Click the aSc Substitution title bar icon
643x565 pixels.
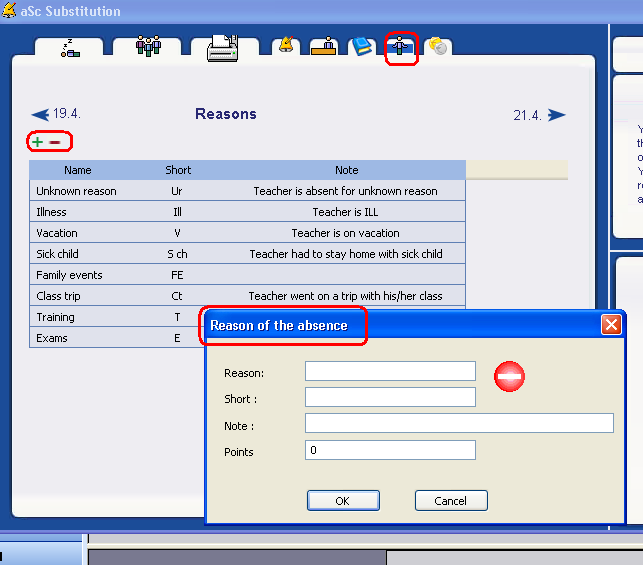point(9,10)
